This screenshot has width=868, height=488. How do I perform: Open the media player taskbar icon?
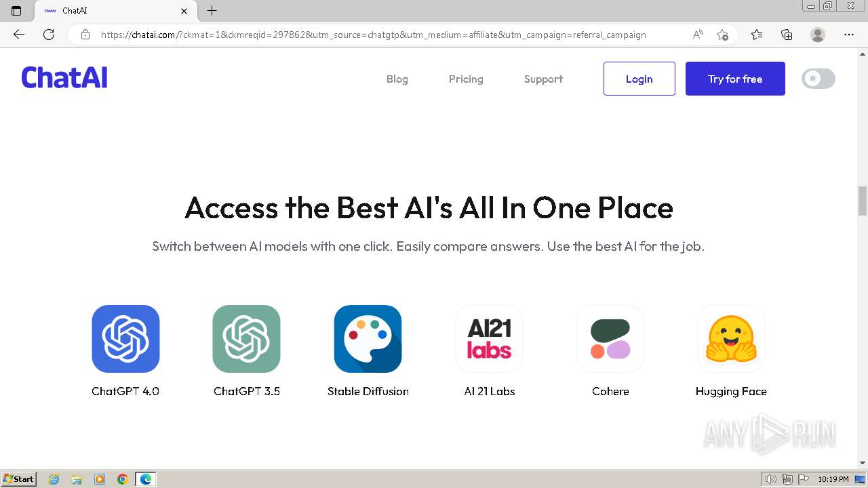point(100,479)
